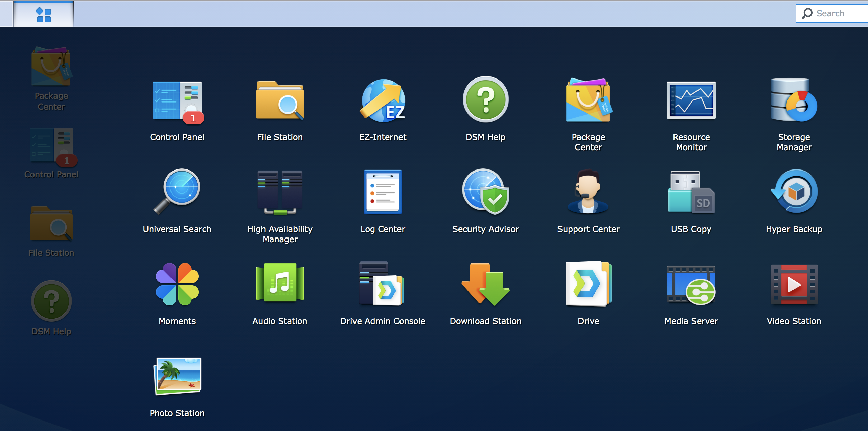
Task: Launch Log Center app
Action: (383, 192)
